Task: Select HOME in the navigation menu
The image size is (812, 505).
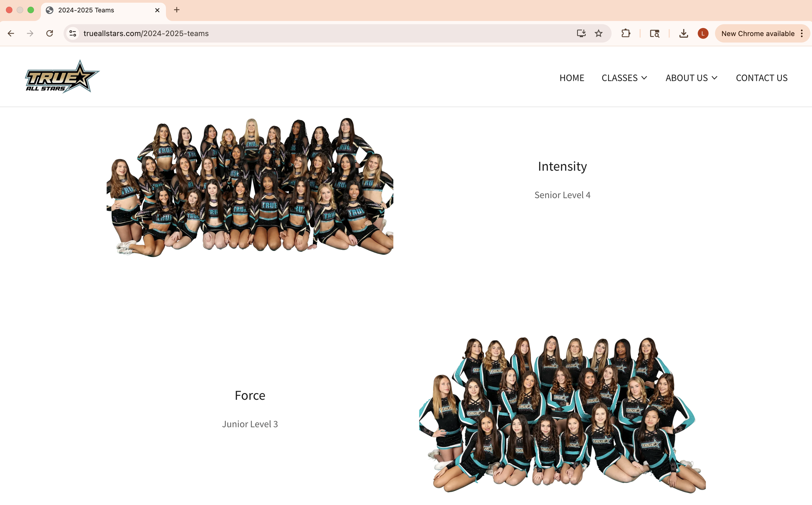Action: (572, 78)
